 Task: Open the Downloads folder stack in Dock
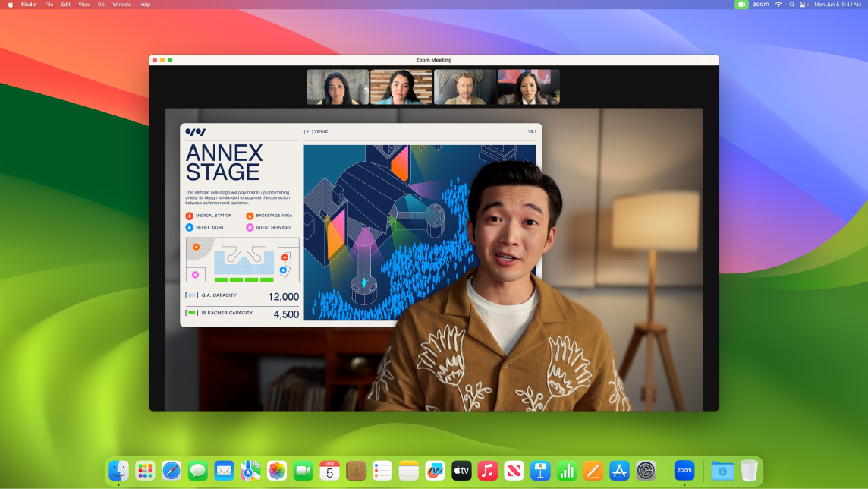click(x=722, y=471)
